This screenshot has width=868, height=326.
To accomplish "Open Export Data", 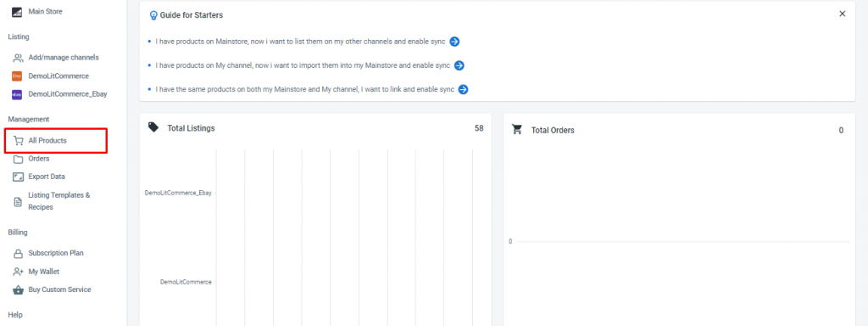I will (x=47, y=177).
